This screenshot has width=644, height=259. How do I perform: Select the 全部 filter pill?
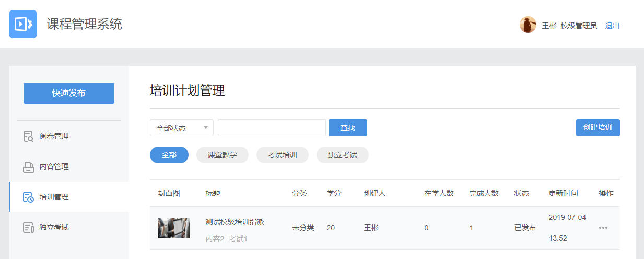click(169, 155)
